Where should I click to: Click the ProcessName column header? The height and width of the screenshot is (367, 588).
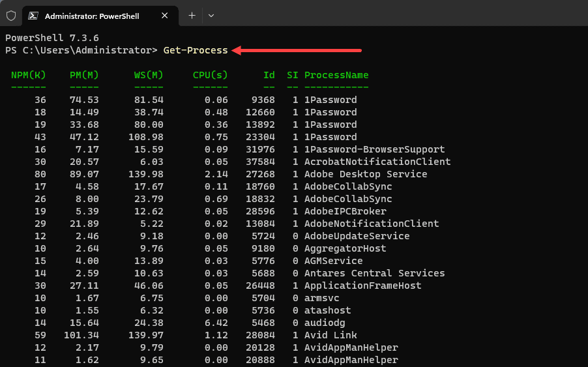pos(336,75)
